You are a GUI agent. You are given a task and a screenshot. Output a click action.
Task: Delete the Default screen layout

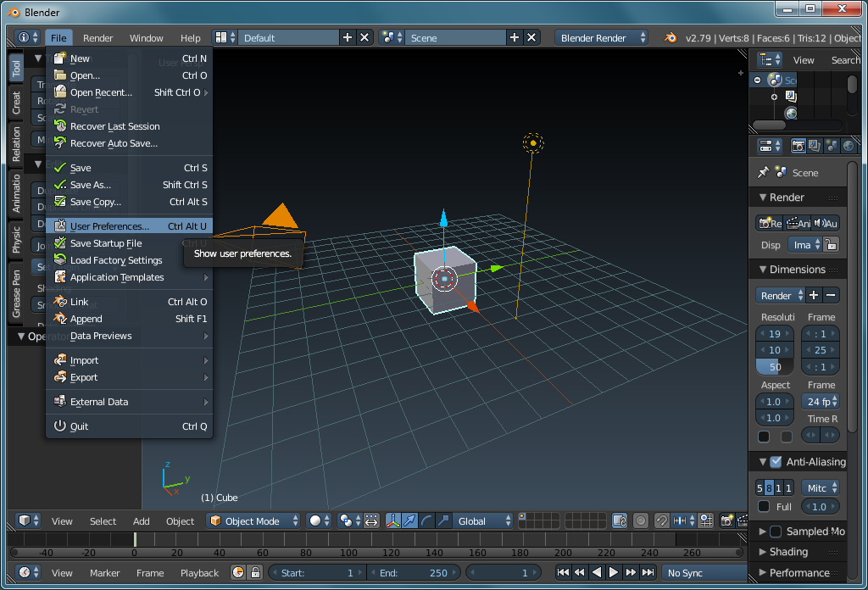364,37
